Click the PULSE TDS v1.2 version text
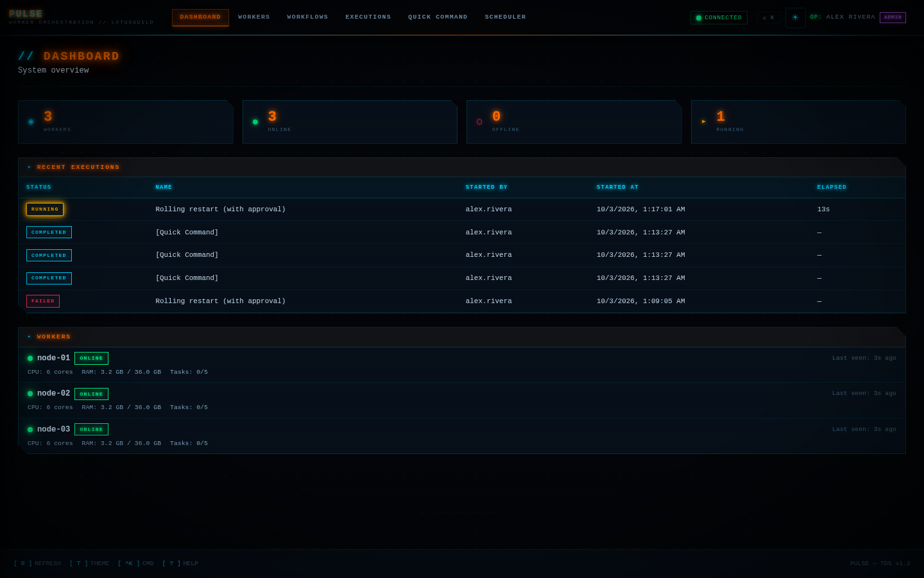924x578 pixels. (x=880, y=564)
